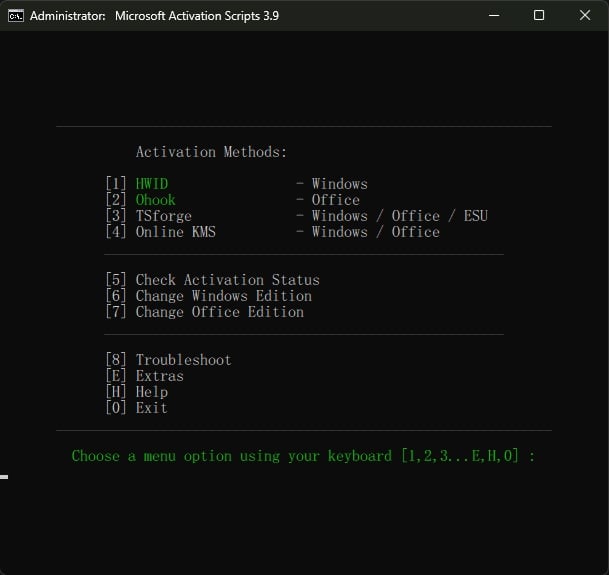Click Check Activation Status option

point(227,280)
